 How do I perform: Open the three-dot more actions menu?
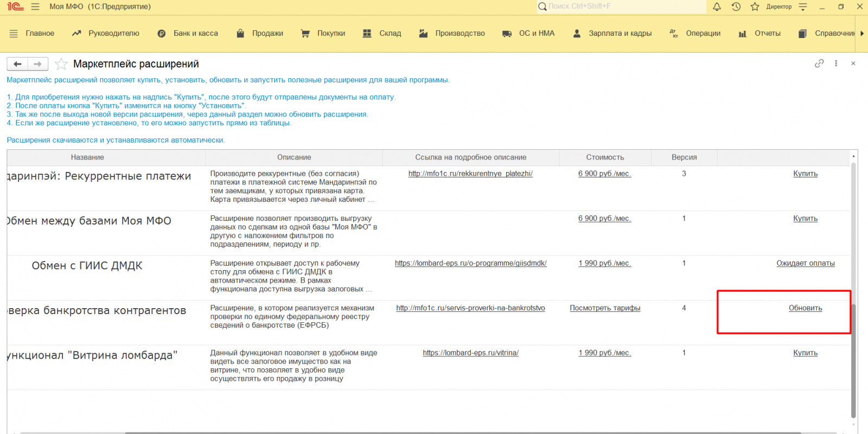836,63
